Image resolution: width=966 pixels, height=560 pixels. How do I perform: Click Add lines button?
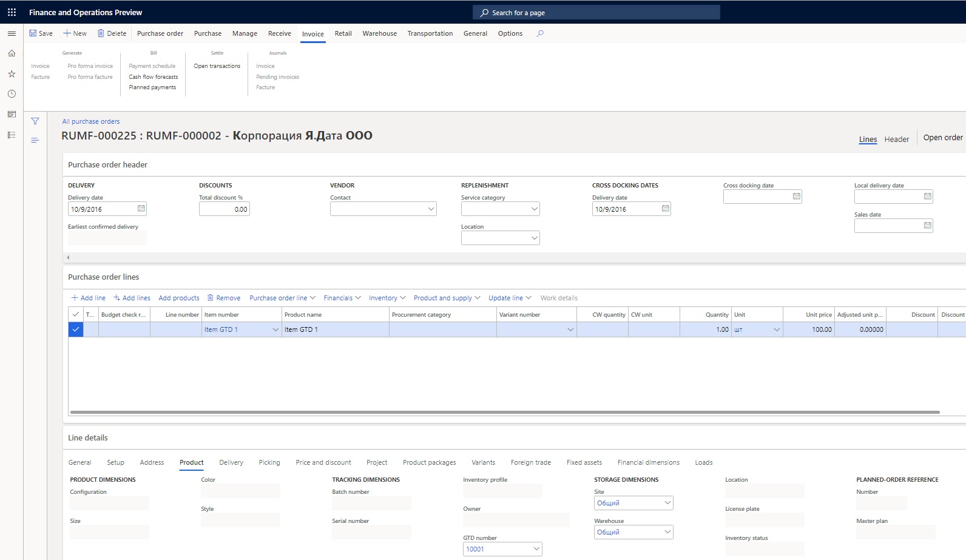click(132, 298)
